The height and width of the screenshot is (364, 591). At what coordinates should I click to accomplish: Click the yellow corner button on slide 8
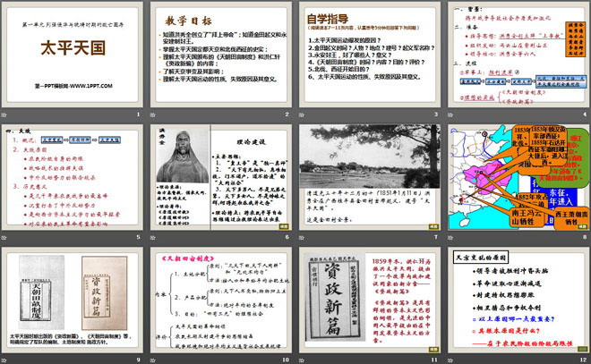[x=582, y=226]
